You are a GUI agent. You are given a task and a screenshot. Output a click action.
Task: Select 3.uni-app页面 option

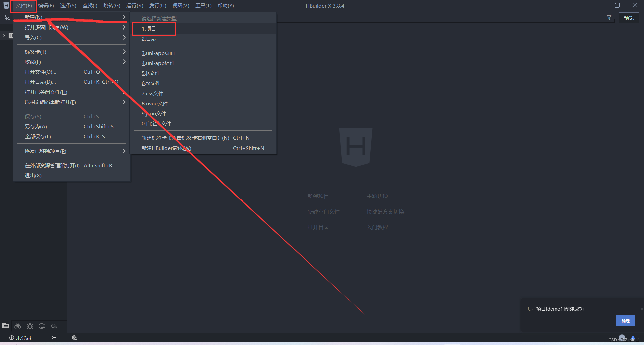[203, 53]
